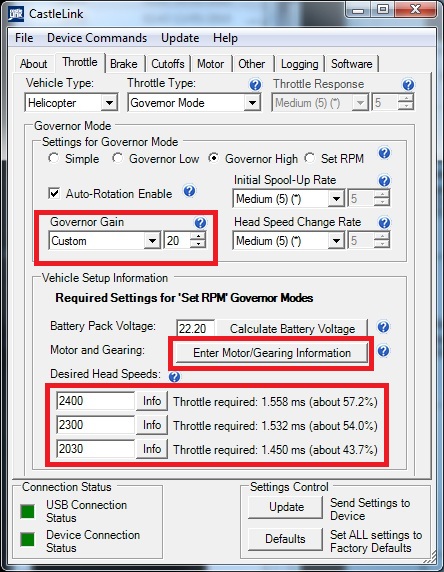Click Enter Motor/Gearing Information button
The height and width of the screenshot is (572, 444).
pyautogui.click(x=272, y=353)
